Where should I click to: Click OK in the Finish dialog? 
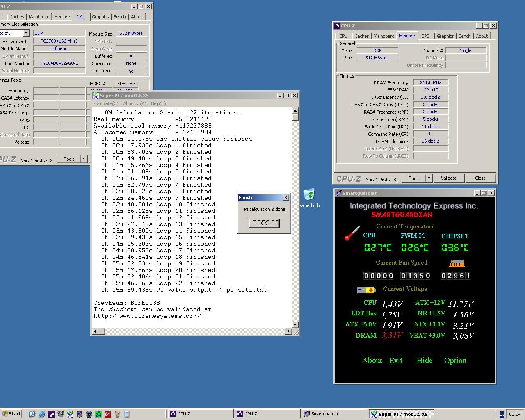click(264, 223)
